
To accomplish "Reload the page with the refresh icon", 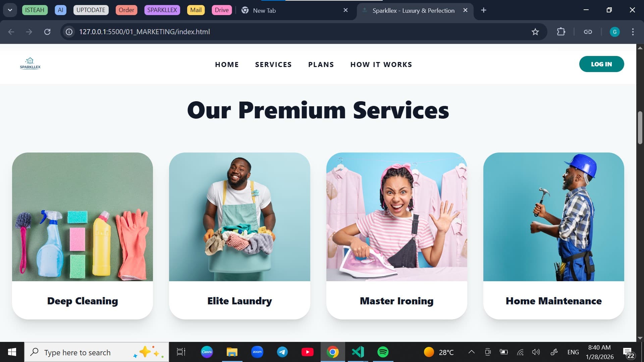I will click(x=47, y=32).
